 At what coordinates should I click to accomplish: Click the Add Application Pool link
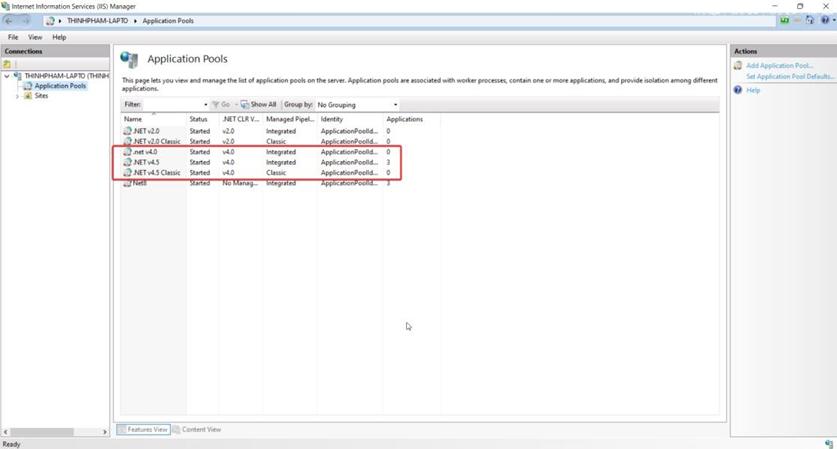pyautogui.click(x=779, y=65)
